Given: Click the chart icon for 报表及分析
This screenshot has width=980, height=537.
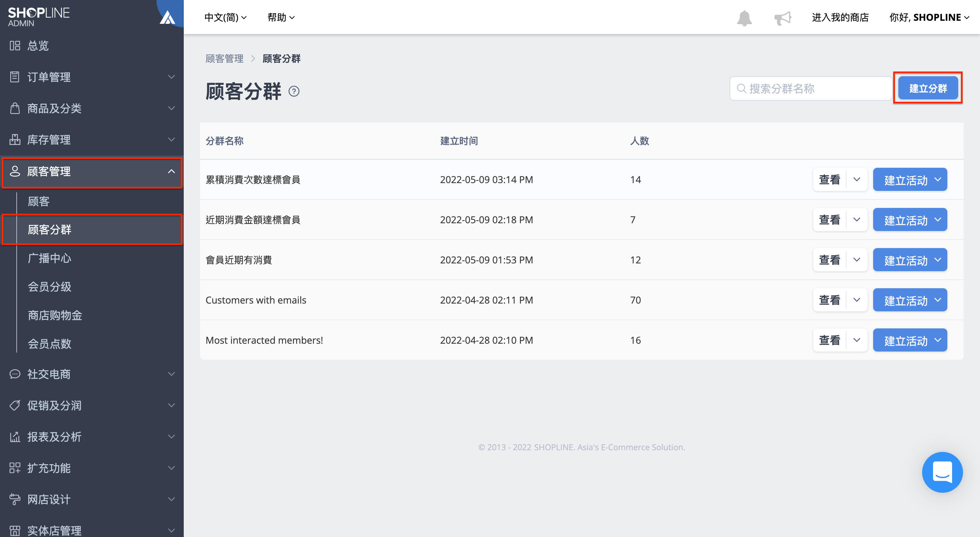Looking at the screenshot, I should coord(15,437).
